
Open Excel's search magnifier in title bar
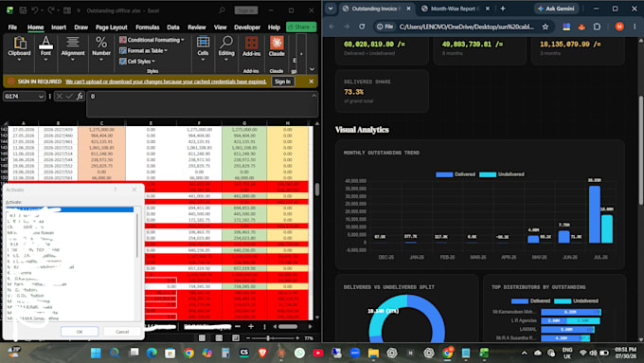pos(222,10)
